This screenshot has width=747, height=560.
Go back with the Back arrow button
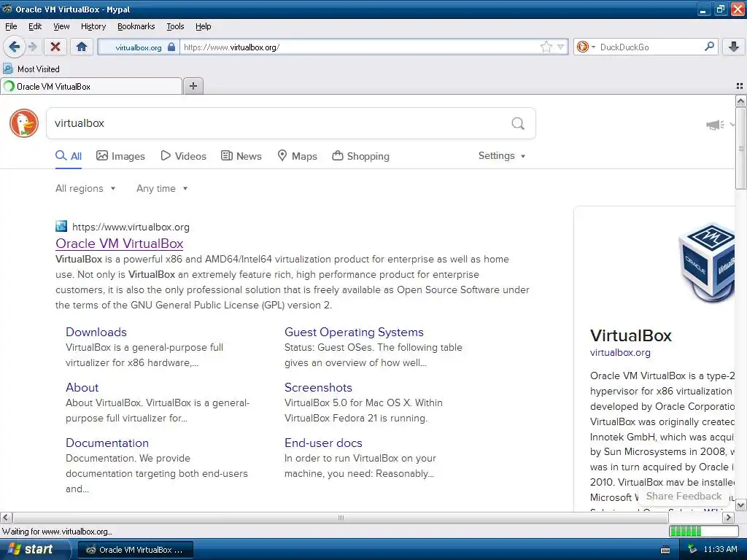point(14,47)
